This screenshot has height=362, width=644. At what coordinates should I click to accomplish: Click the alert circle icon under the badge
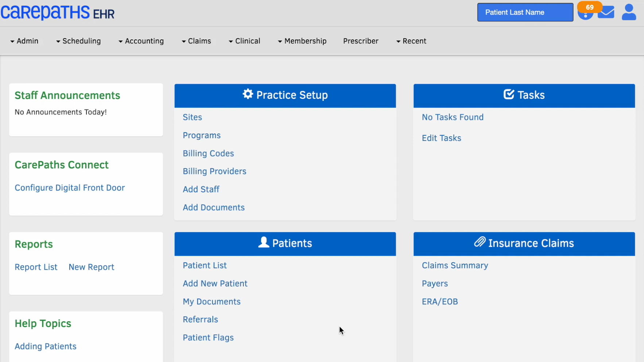click(x=585, y=16)
